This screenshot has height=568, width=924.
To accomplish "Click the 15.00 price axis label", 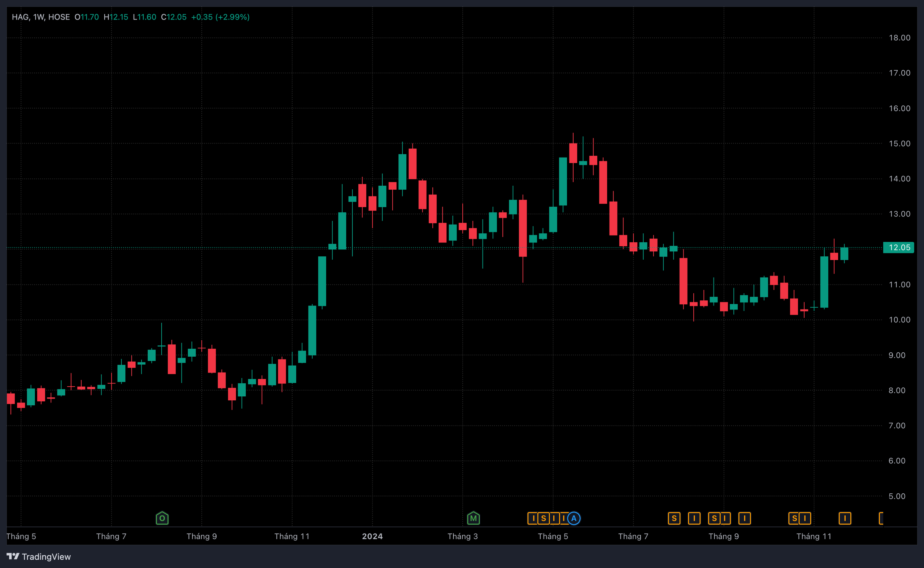I will pos(899,144).
